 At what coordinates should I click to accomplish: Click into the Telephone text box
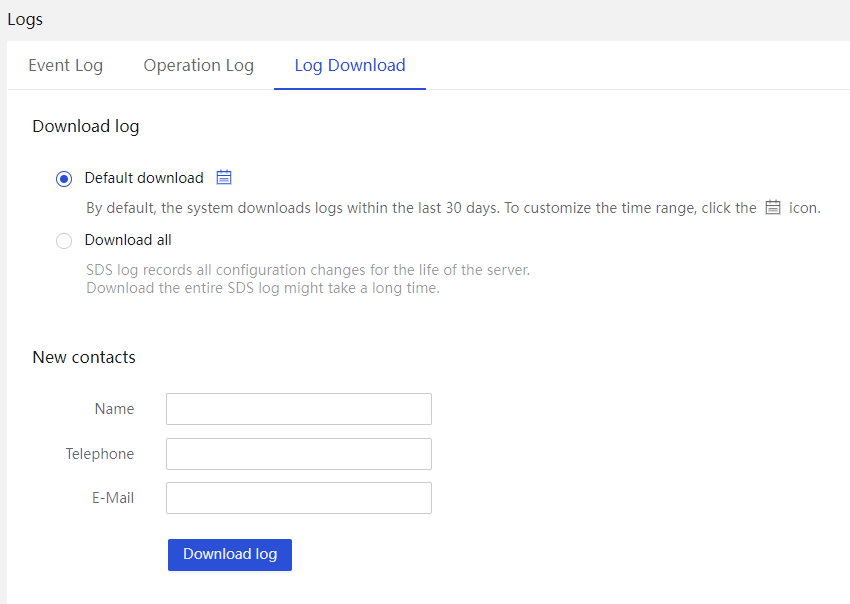[x=299, y=454]
